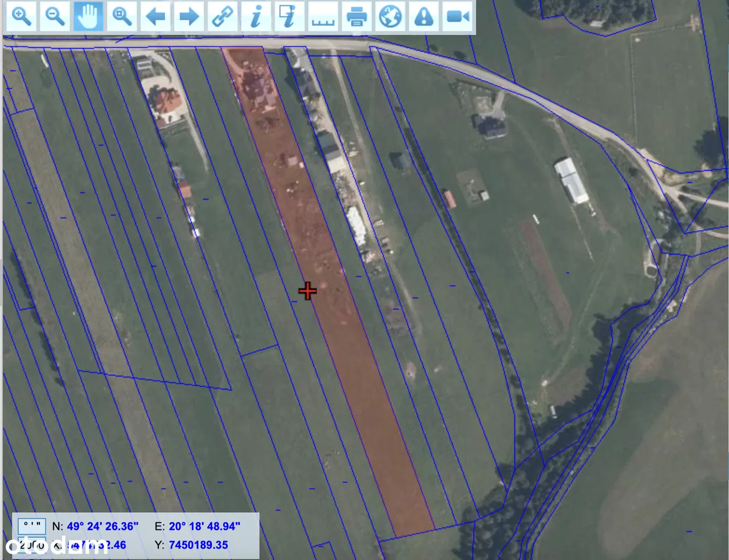
Task: Activate the info identify tool
Action: click(256, 17)
